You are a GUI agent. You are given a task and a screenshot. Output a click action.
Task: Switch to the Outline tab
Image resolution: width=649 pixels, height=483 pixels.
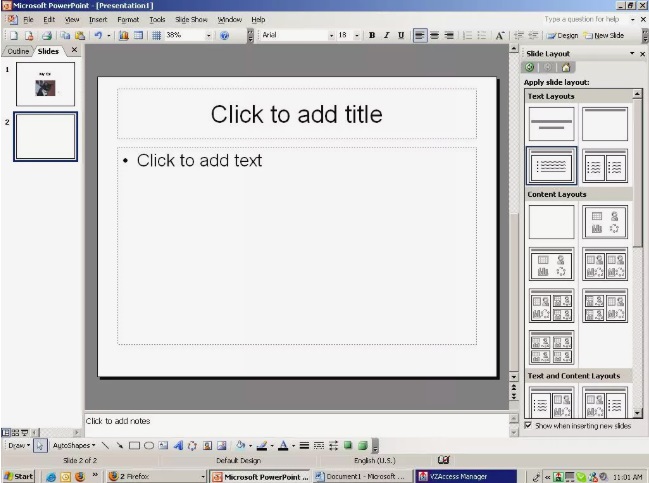(x=18, y=50)
